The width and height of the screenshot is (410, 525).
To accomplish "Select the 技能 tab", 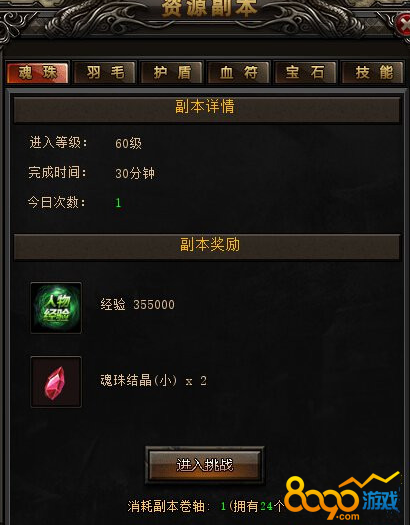I will pyautogui.click(x=373, y=72).
